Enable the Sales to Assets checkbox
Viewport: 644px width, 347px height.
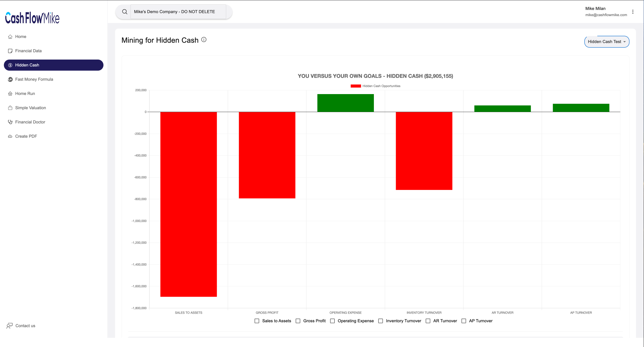click(x=257, y=321)
